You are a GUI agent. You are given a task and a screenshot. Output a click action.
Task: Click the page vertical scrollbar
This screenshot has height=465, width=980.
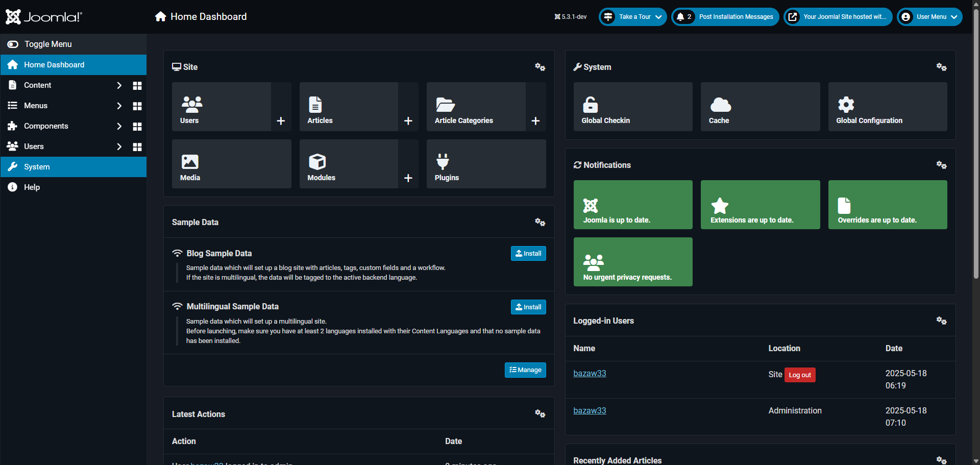[x=976, y=153]
